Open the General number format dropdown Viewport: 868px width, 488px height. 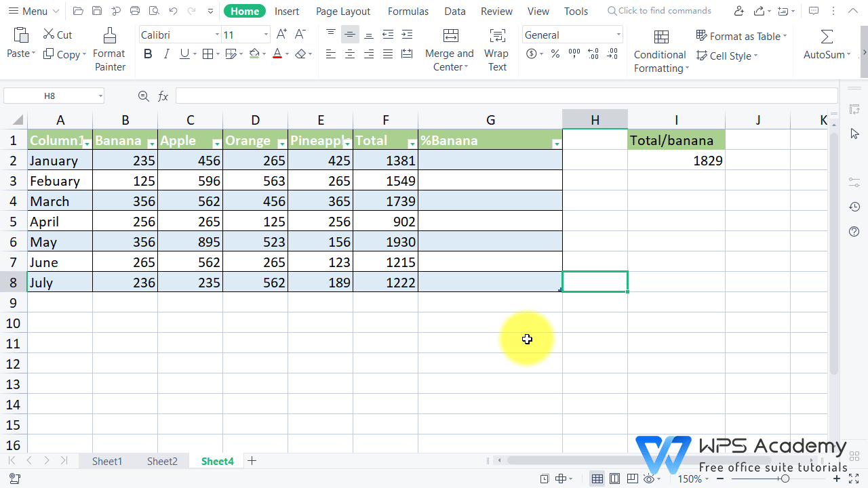[x=617, y=34]
